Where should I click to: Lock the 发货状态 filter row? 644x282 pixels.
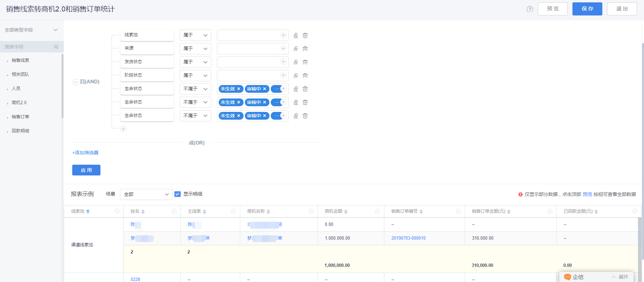[296, 62]
